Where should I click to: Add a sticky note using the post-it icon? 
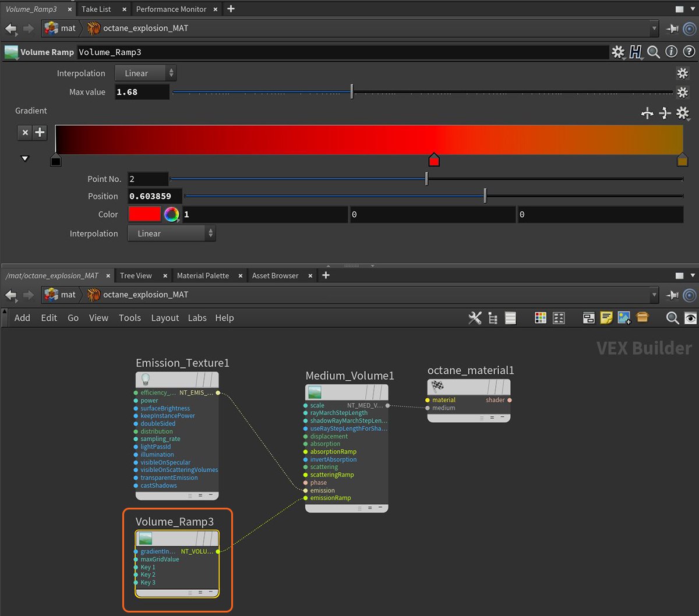tap(606, 318)
